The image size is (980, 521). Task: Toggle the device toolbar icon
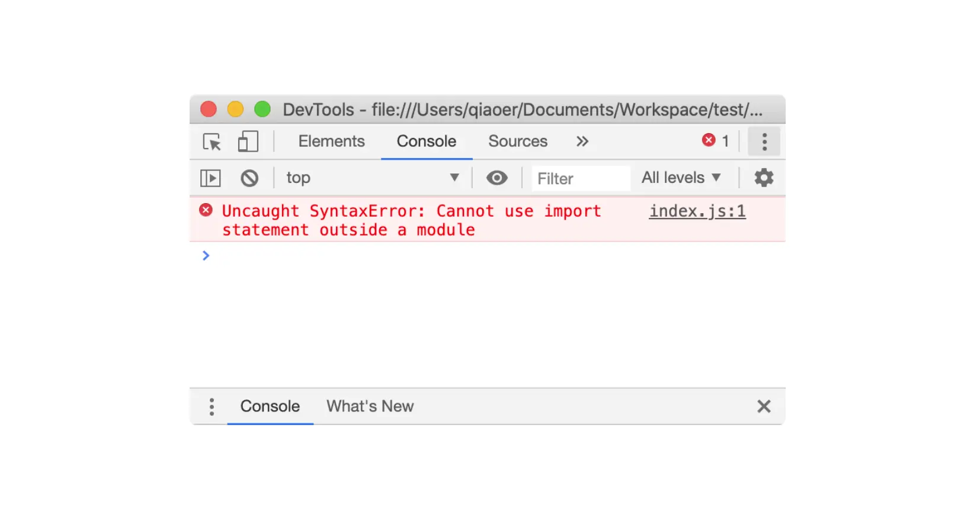(x=248, y=142)
